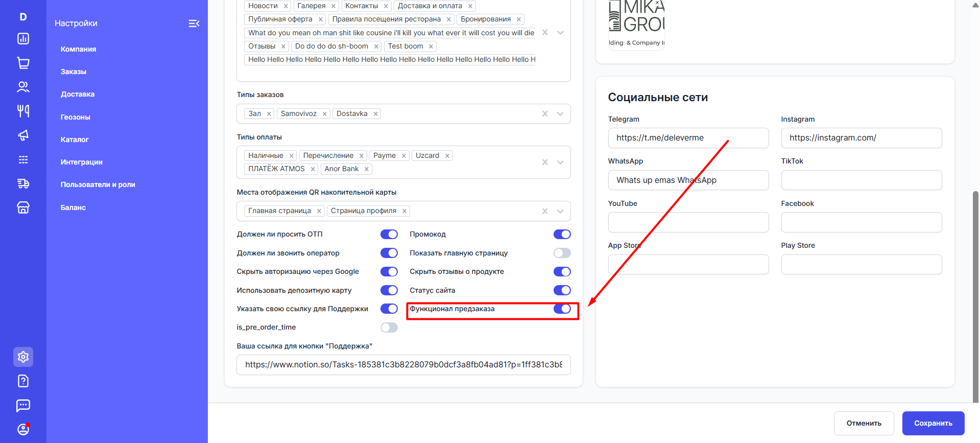Viewport: 980px width, 443px height.
Task: Open the chat messages icon
Action: (x=23, y=405)
